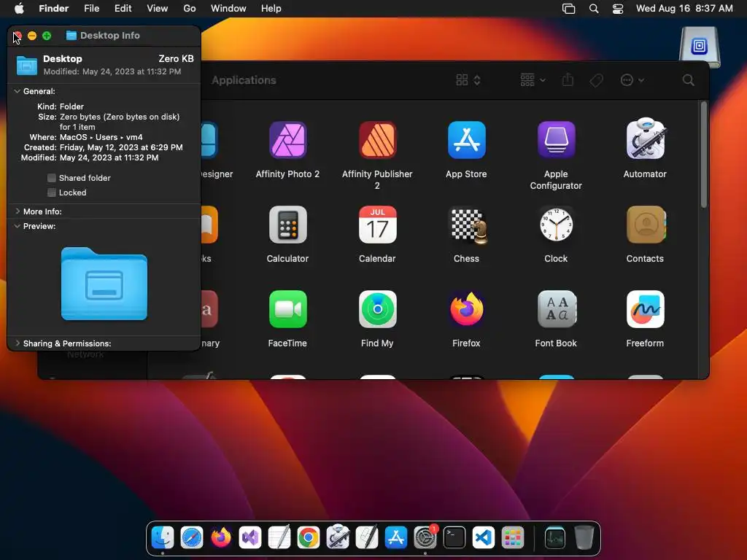The width and height of the screenshot is (747, 560).
Task: Select the Calendar app icon
Action: tap(377, 225)
